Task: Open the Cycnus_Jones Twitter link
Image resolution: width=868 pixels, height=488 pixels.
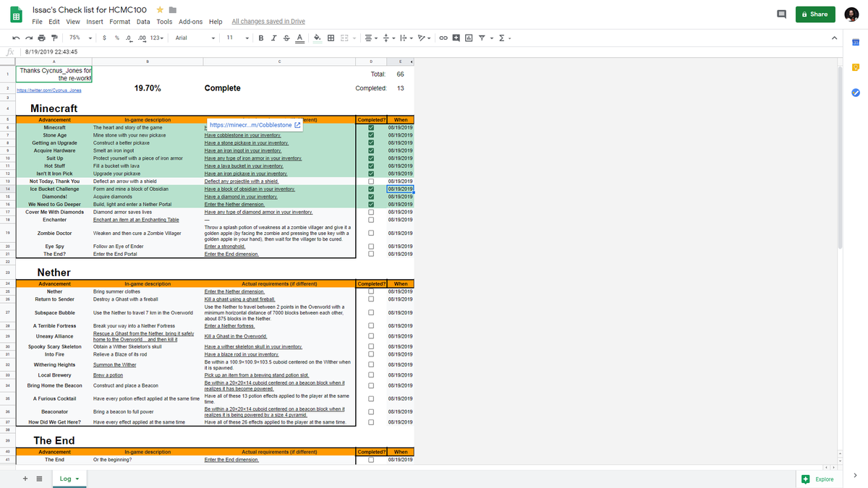Action: (x=48, y=90)
